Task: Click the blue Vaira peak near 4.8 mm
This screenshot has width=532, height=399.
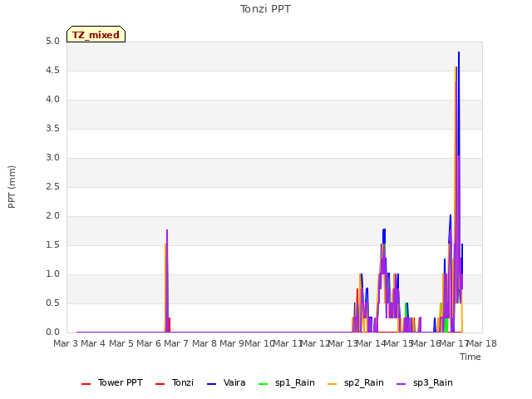Action: tap(459, 52)
